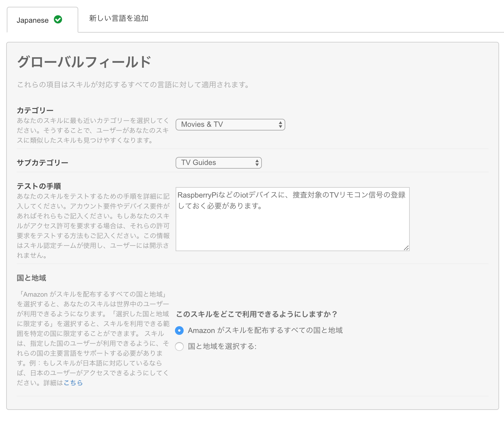Click the テストの手順 label
Image resolution: width=504 pixels, height=421 pixels.
(x=39, y=186)
